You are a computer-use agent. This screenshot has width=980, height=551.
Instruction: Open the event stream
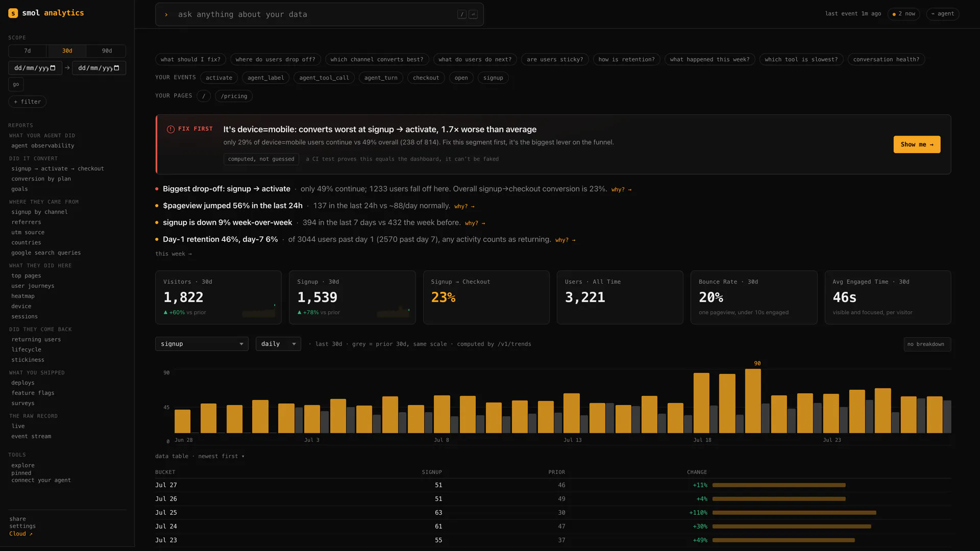[31, 437]
